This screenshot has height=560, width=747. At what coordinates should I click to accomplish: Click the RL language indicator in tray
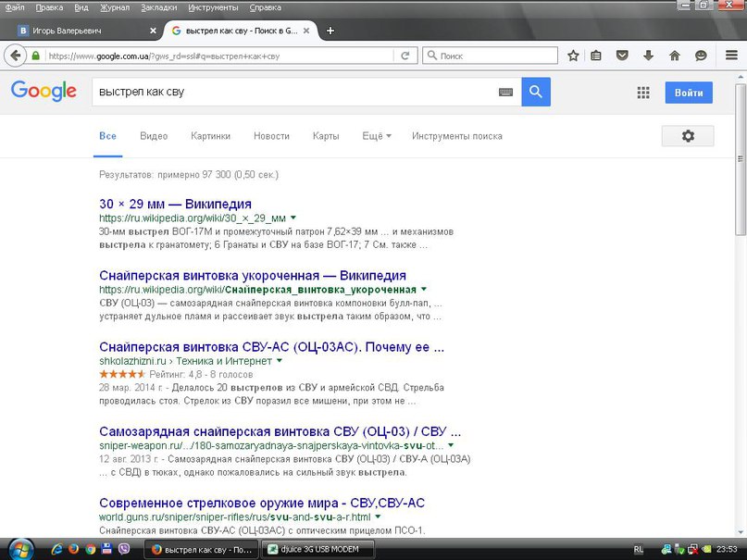pos(639,550)
